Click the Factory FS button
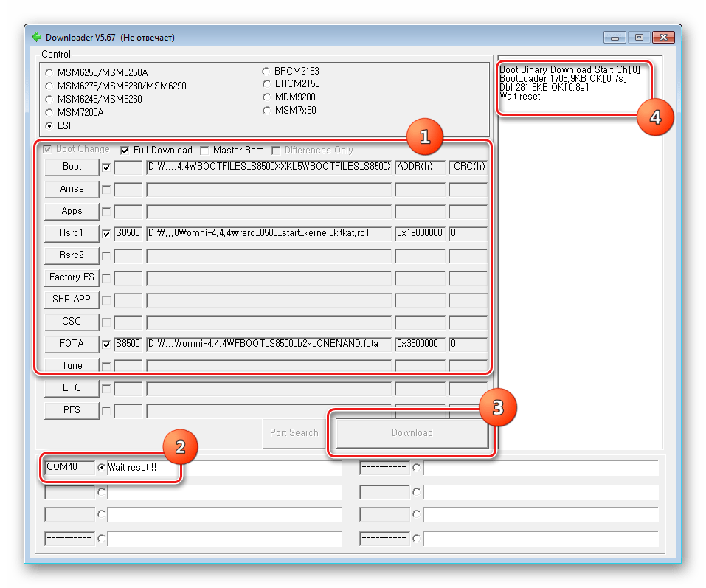706x588 pixels. (72, 277)
